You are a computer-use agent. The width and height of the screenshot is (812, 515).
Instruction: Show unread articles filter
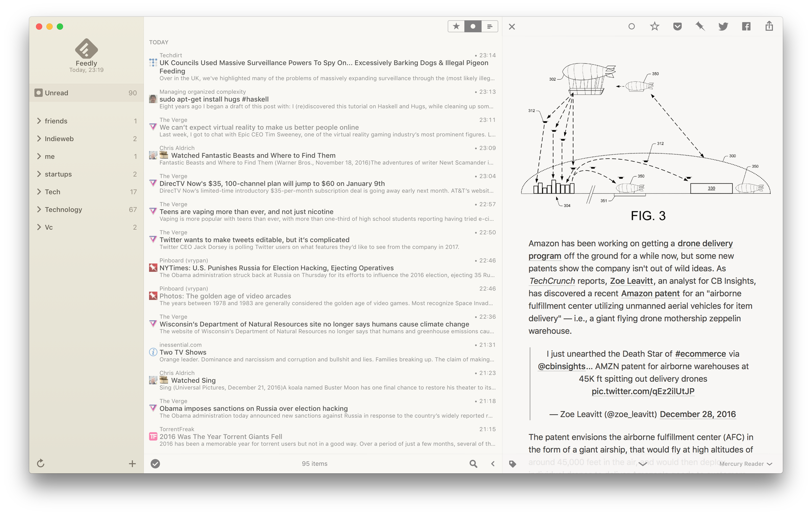click(473, 26)
